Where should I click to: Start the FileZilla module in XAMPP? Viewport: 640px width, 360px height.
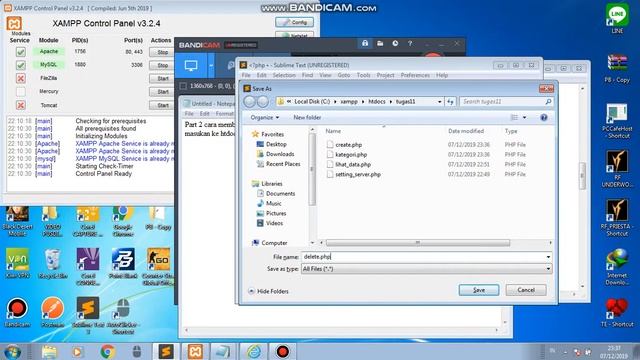162,78
